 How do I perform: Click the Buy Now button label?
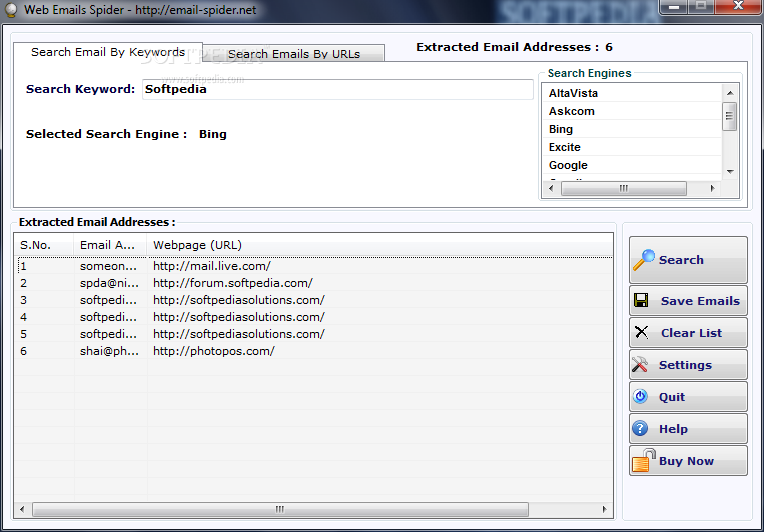point(686,461)
